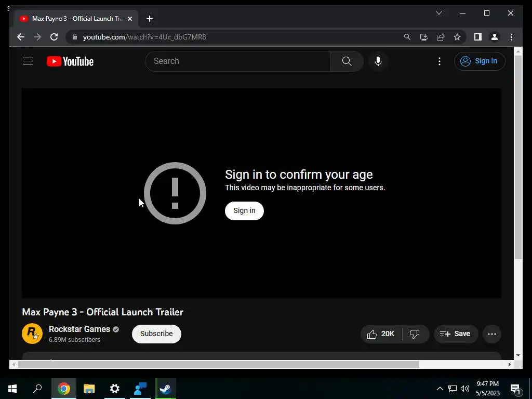This screenshot has width=532, height=399.
Task: Save the video to a playlist
Action: [455, 334]
